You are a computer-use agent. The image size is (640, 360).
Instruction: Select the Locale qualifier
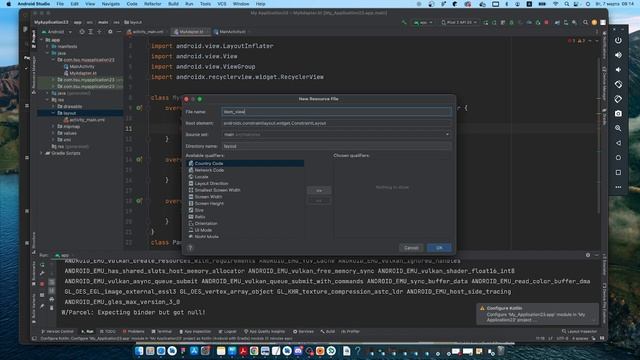pos(245,177)
